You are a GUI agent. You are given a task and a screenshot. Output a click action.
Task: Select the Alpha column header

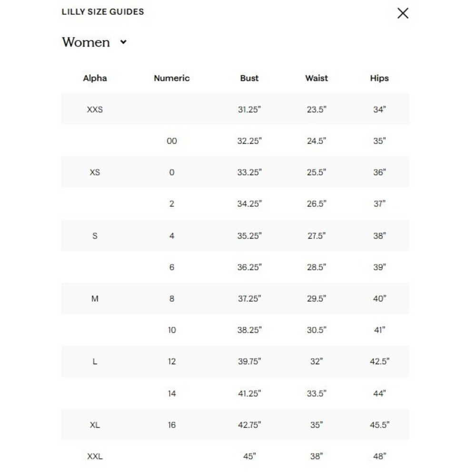coord(95,78)
